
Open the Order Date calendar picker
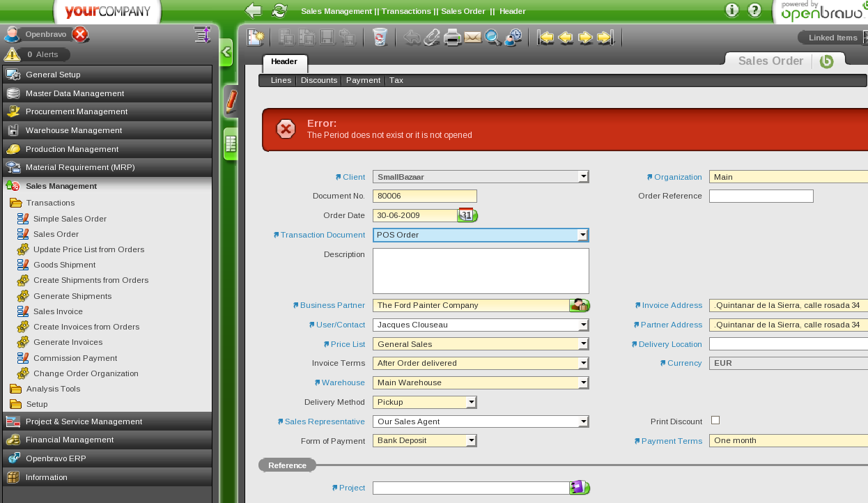467,215
